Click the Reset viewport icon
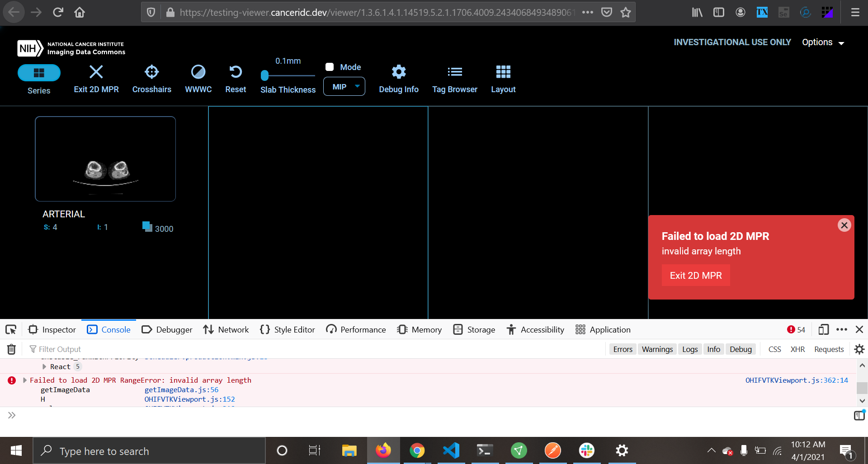The image size is (868, 464). click(236, 72)
